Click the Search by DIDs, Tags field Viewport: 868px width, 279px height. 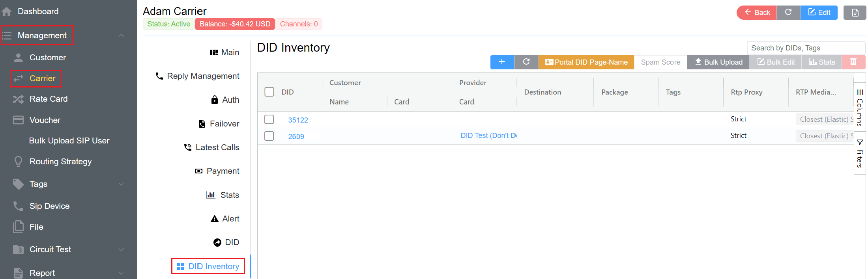pyautogui.click(x=805, y=48)
